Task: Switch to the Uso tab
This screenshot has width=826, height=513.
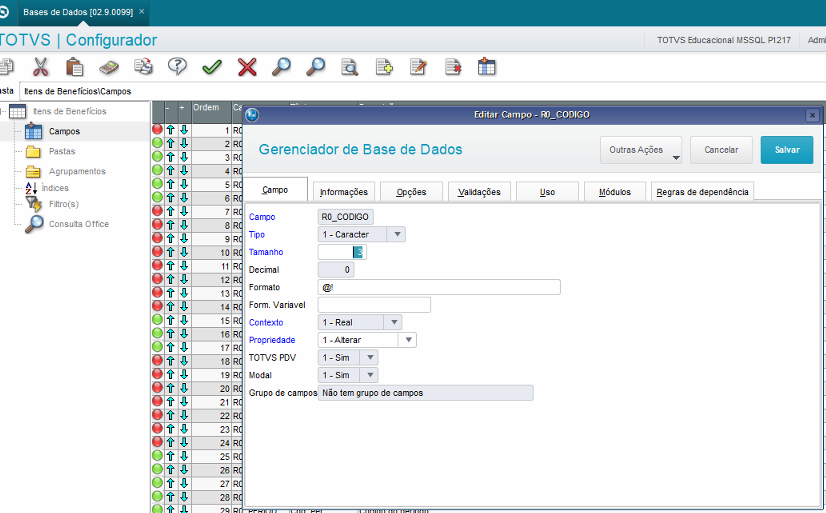Action: pyautogui.click(x=547, y=192)
